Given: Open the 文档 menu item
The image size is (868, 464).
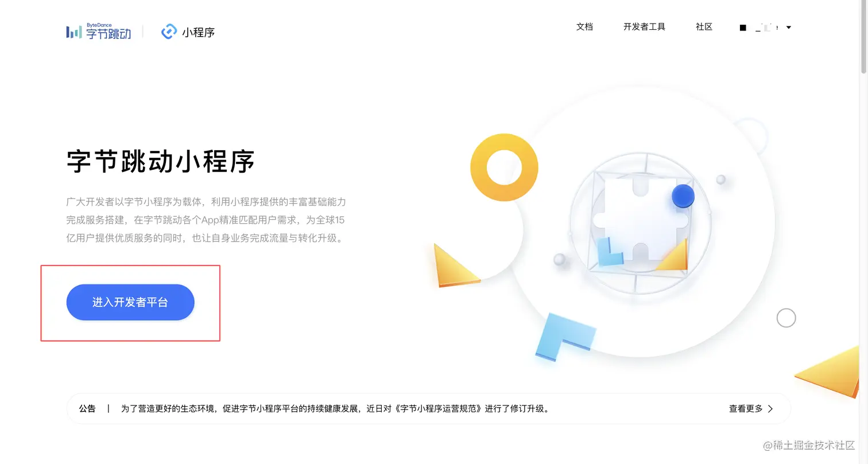Looking at the screenshot, I should (x=584, y=27).
